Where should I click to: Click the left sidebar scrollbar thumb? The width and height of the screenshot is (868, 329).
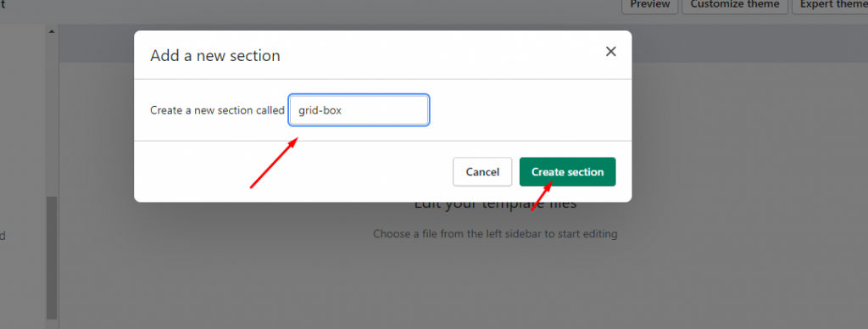pyautogui.click(x=52, y=258)
